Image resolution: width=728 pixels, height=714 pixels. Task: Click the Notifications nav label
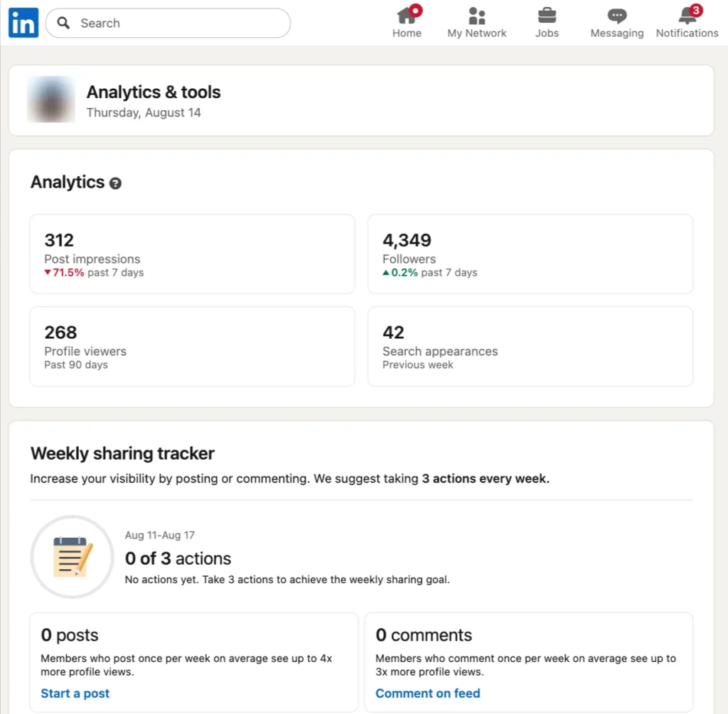[x=687, y=33]
